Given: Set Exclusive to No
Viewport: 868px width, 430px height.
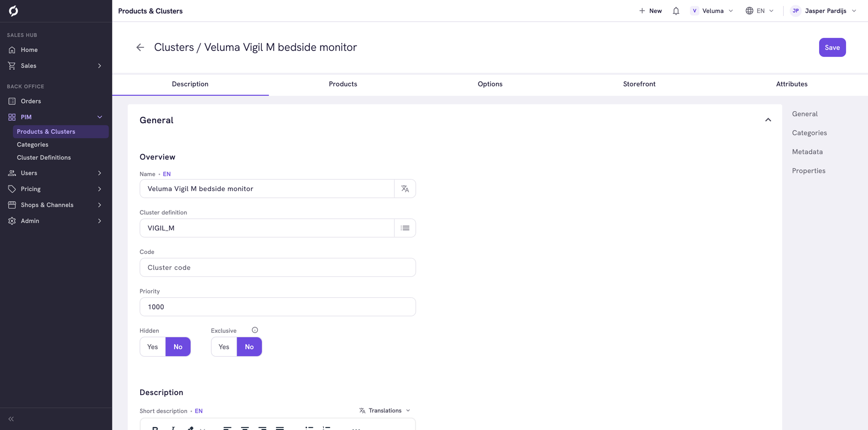Looking at the screenshot, I should pyautogui.click(x=249, y=347).
